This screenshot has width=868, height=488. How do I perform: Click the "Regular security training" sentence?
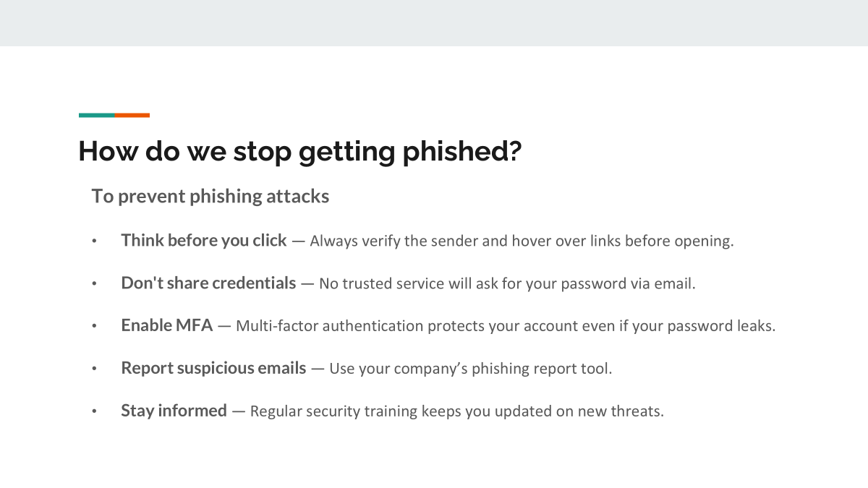[x=456, y=412]
